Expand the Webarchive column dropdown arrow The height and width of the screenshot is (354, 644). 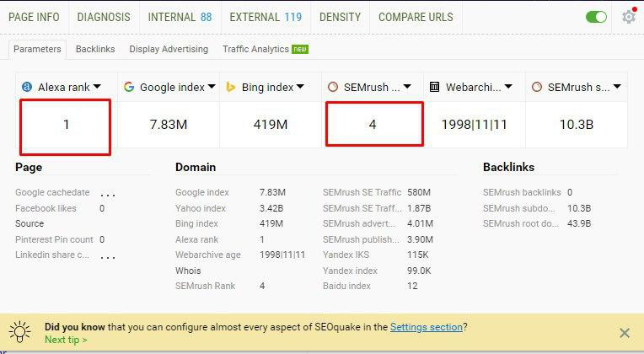point(508,87)
